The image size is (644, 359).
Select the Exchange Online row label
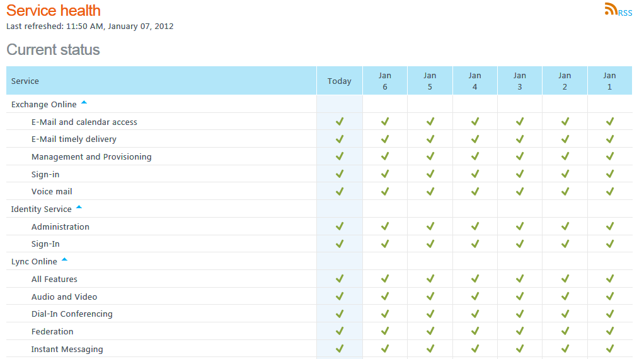point(44,105)
